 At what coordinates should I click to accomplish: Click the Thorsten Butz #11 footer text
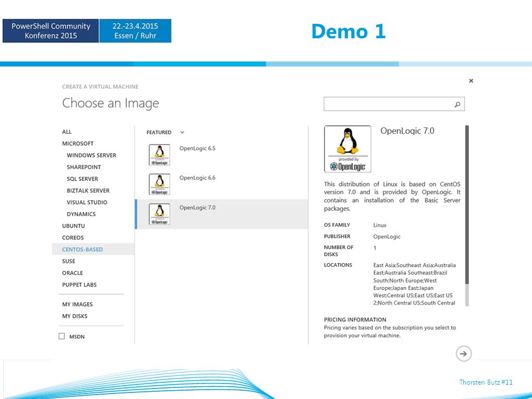[x=486, y=382]
